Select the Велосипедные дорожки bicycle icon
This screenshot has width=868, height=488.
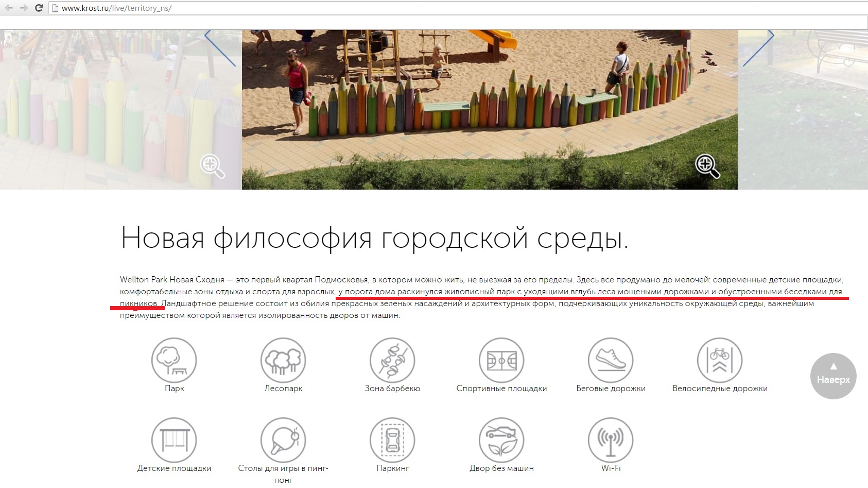coord(720,360)
